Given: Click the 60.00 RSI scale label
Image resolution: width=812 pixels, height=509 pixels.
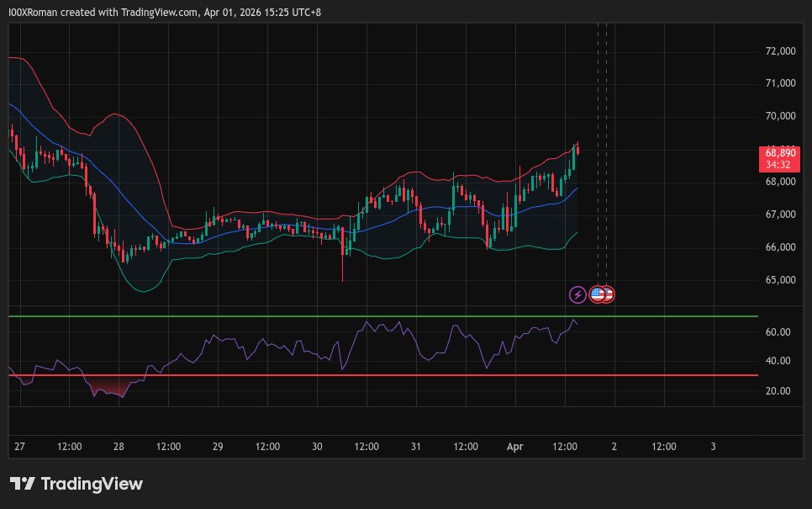Looking at the screenshot, I should coord(778,332).
